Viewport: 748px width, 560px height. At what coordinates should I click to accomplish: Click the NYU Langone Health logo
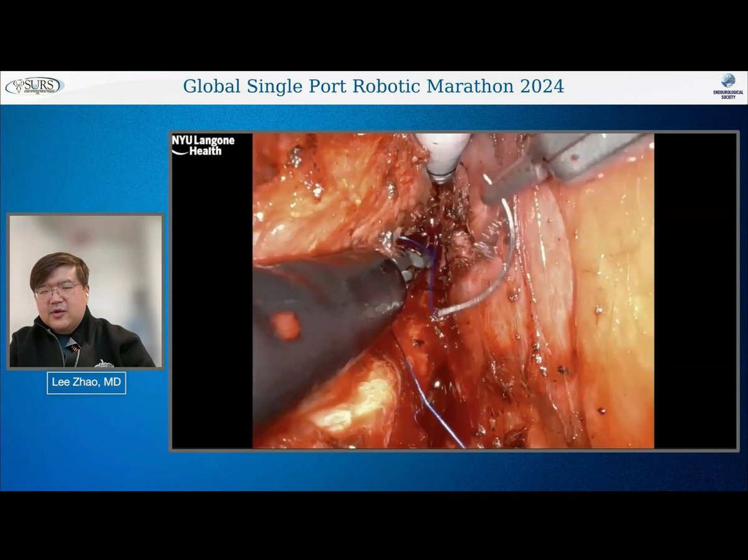[x=203, y=145]
